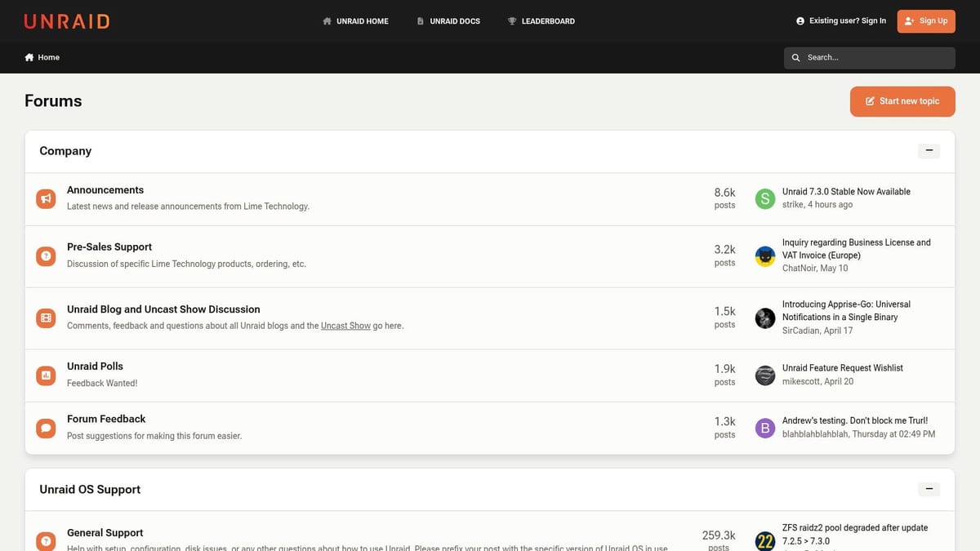Click the trophy icon beside LEADERBOARD
980x551 pixels.
(512, 21)
